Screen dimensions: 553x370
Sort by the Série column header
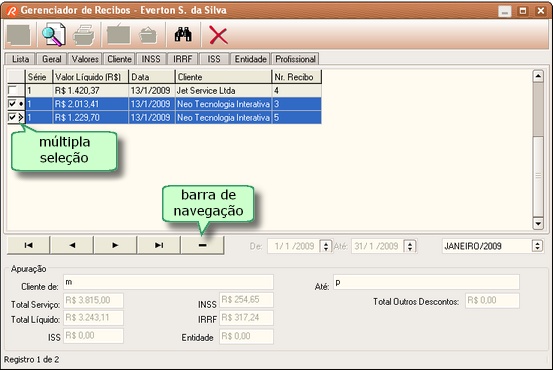pyautogui.click(x=39, y=77)
